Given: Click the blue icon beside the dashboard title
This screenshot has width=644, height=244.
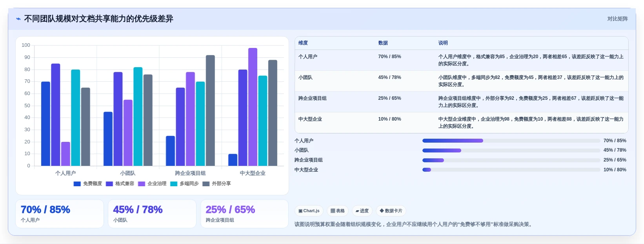Looking at the screenshot, I should (18, 19).
